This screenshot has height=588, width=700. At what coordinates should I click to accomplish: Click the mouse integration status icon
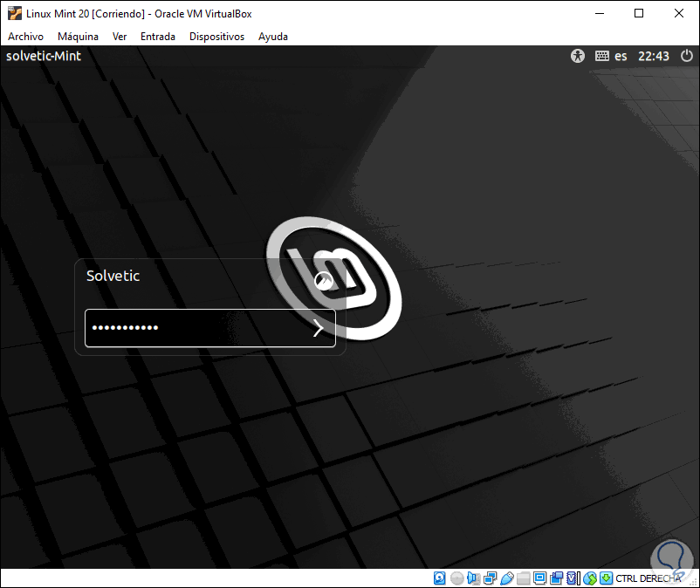590,578
